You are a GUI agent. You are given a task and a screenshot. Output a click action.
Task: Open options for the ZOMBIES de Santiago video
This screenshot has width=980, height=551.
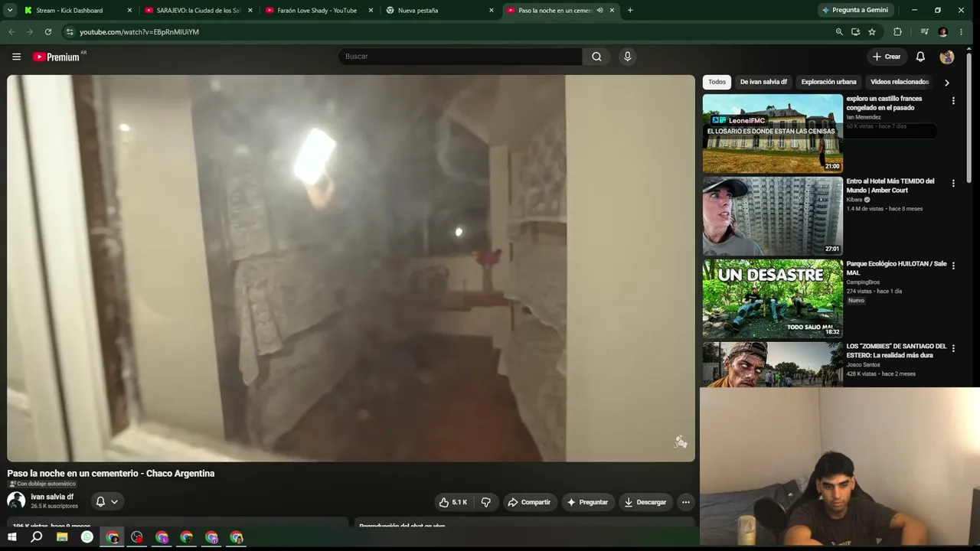953,349
